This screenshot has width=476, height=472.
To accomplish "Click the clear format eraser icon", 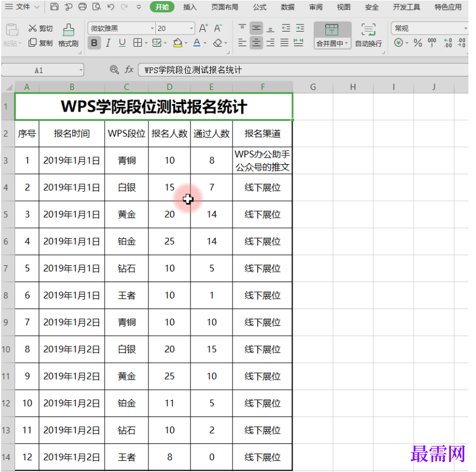I will pyautogui.click(x=217, y=43).
